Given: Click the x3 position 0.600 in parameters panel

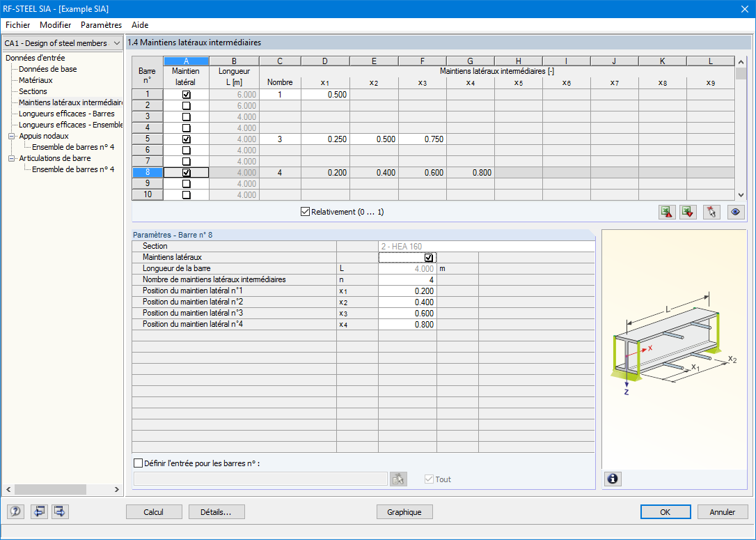Looking at the screenshot, I should pyautogui.click(x=407, y=313).
